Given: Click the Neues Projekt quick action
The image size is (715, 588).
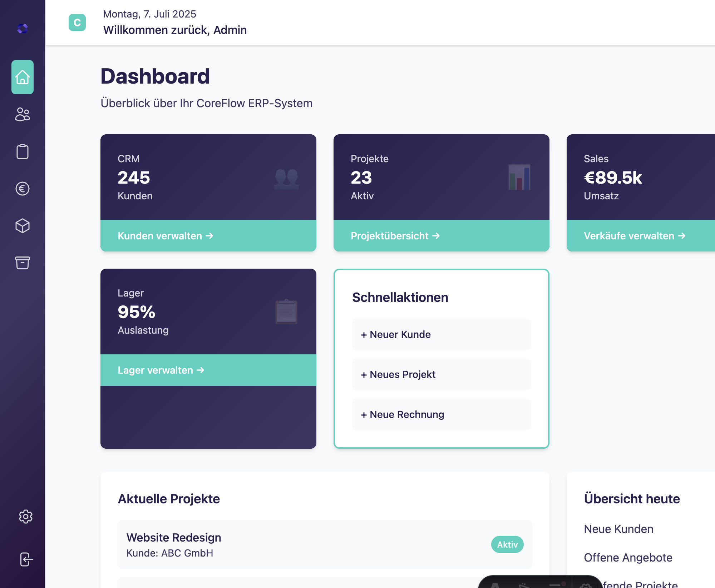Looking at the screenshot, I should (442, 374).
